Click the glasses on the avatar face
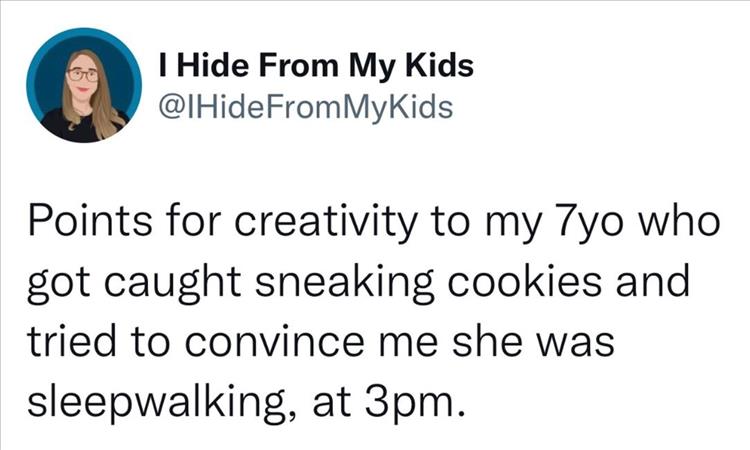The height and width of the screenshot is (450, 750). [x=82, y=75]
